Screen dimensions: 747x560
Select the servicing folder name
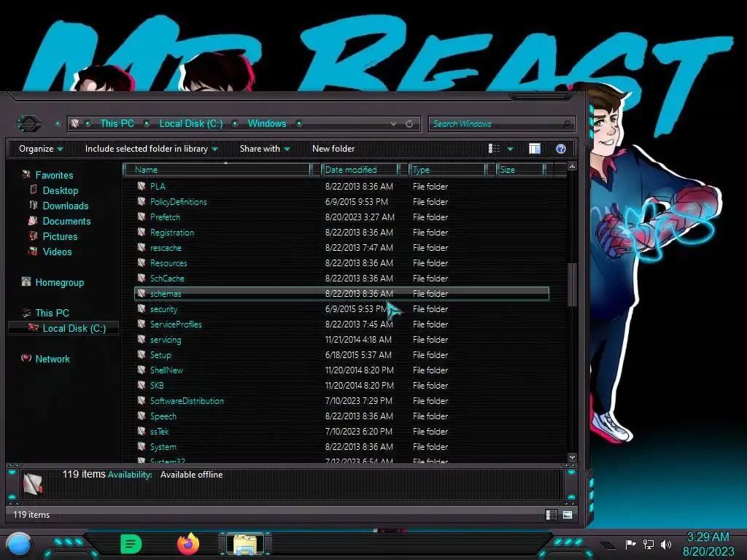tap(166, 340)
